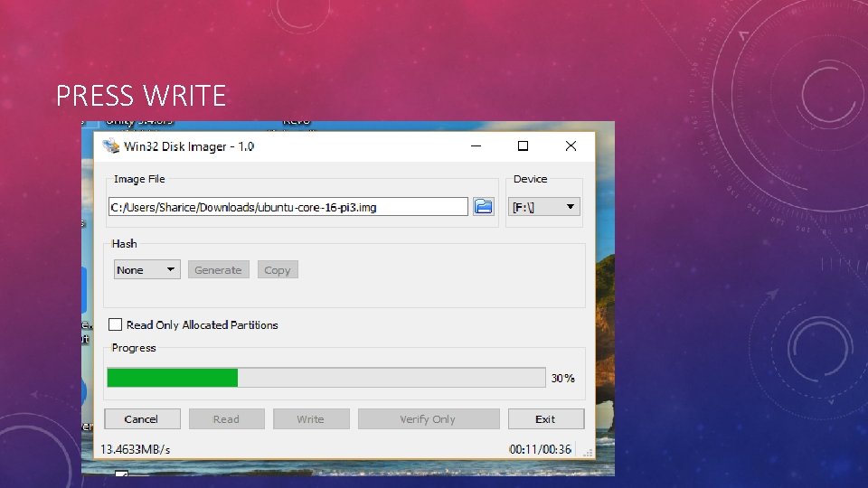The width and height of the screenshot is (868, 488).
Task: Click the Exit button
Action: coord(546,418)
